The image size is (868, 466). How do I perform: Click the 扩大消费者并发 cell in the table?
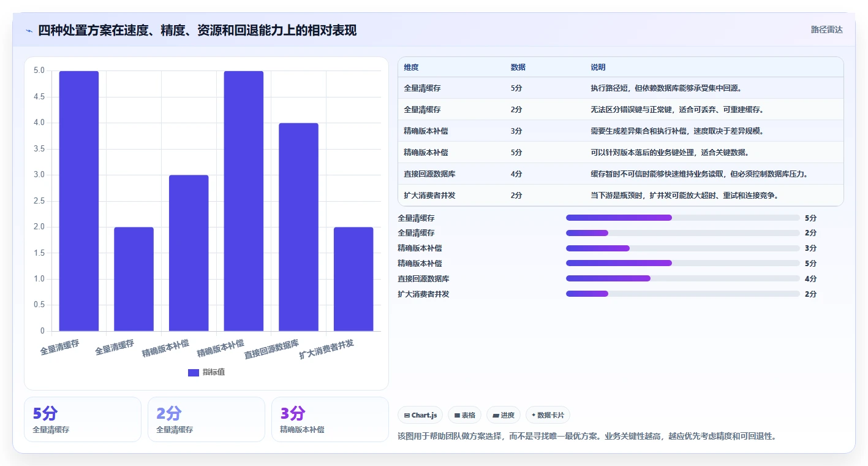tap(429, 196)
